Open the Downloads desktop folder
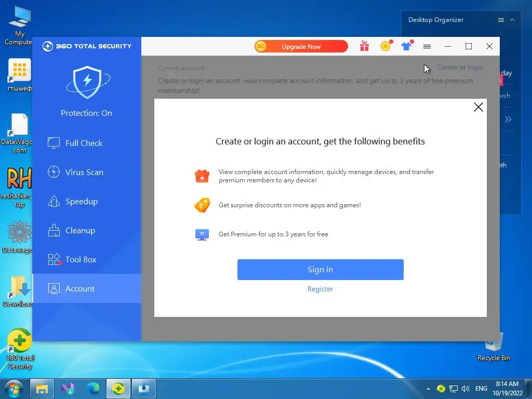532x399 pixels. [19, 291]
